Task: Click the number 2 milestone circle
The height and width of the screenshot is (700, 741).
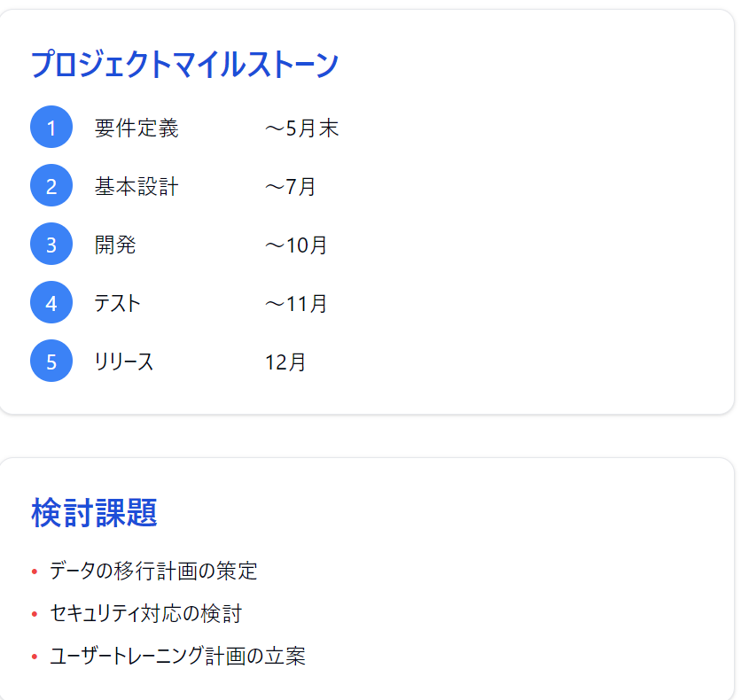Action: (x=51, y=186)
